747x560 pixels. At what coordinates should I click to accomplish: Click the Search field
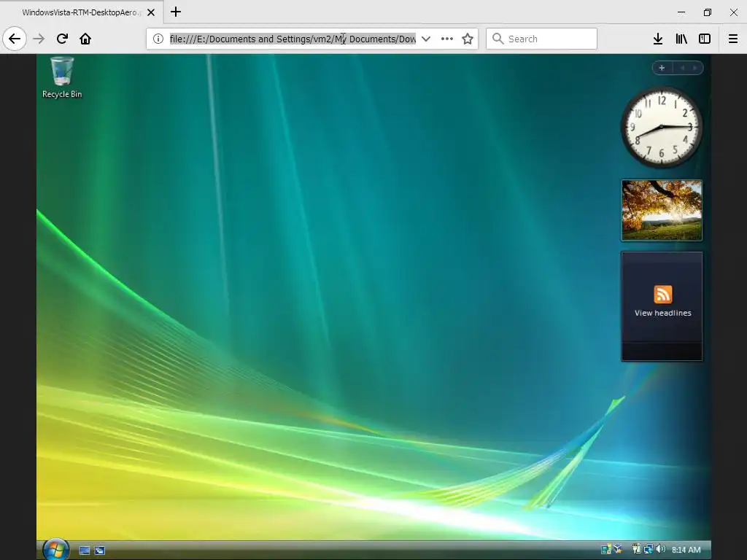coord(541,39)
